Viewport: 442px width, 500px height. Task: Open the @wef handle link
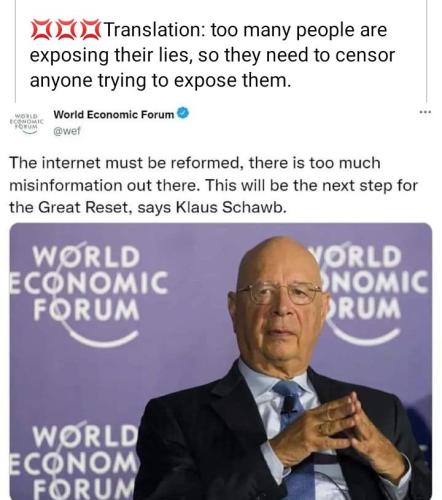pyautogui.click(x=67, y=131)
